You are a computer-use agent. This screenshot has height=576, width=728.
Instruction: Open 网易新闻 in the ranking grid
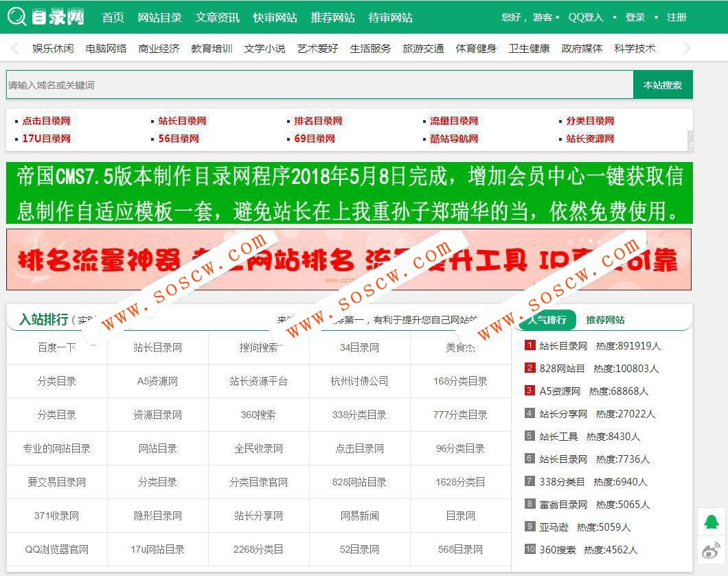[x=359, y=516]
